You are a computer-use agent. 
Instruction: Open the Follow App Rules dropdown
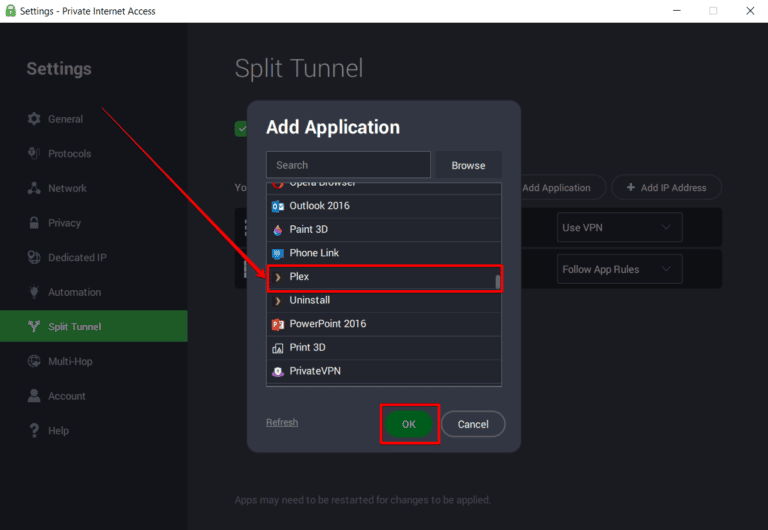click(x=619, y=269)
